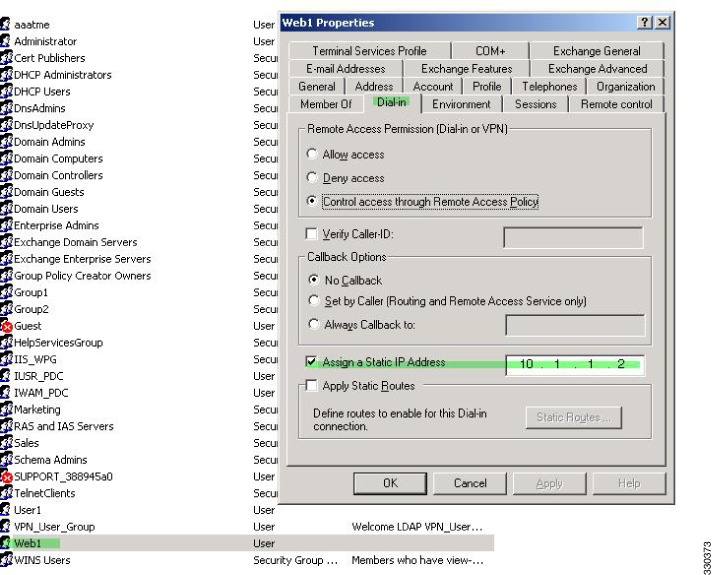The height and width of the screenshot is (575, 714).
Task: Click the aaatme user icon
Action: pyautogui.click(x=5, y=24)
